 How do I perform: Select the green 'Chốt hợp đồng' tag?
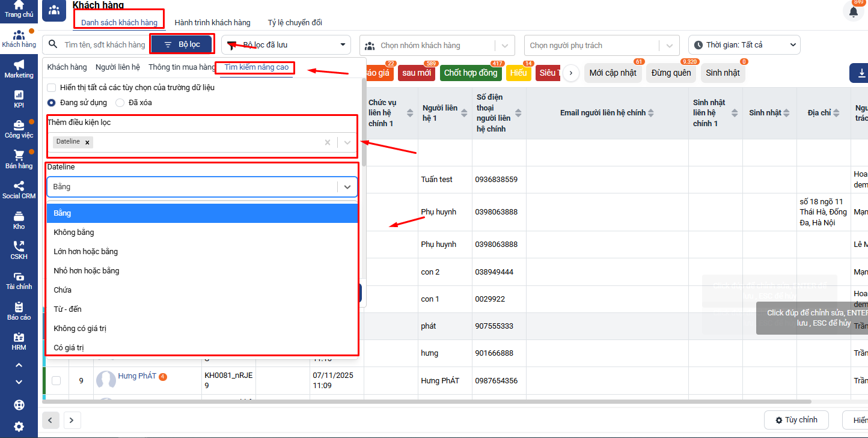[x=471, y=73]
